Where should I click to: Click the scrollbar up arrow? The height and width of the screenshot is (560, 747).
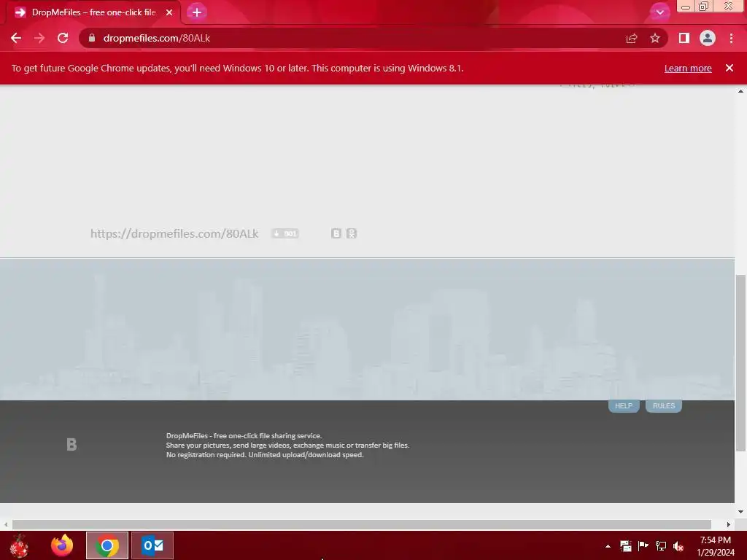coord(741,91)
